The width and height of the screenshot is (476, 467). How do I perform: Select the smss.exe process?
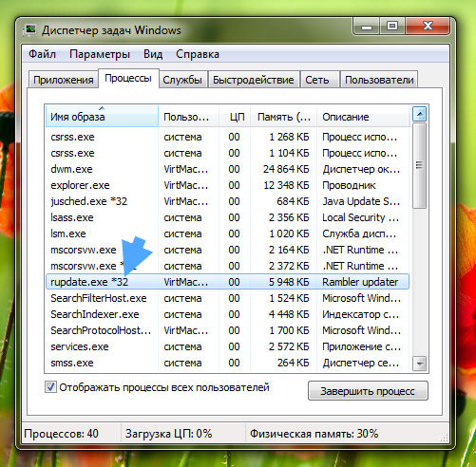coord(227,363)
